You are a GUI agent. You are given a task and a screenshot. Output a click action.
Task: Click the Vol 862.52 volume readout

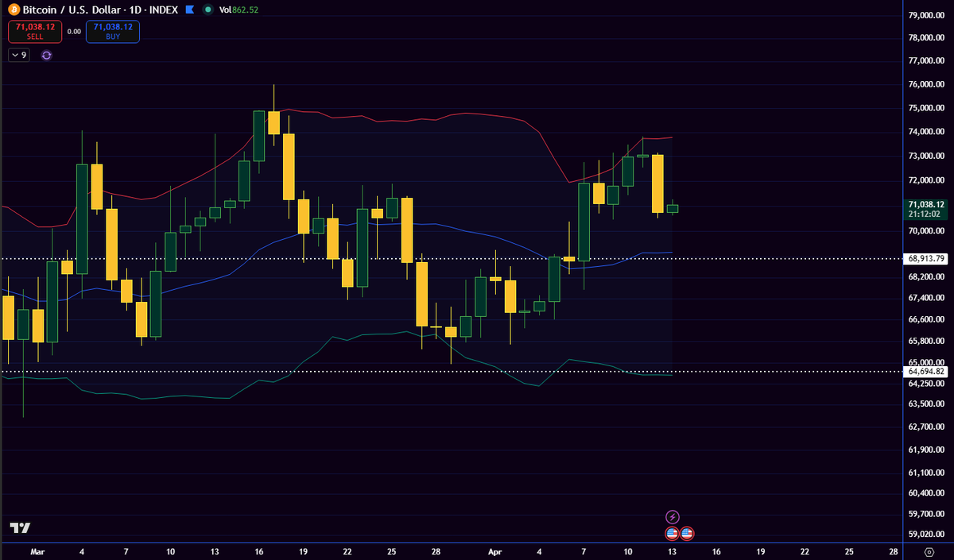point(238,10)
